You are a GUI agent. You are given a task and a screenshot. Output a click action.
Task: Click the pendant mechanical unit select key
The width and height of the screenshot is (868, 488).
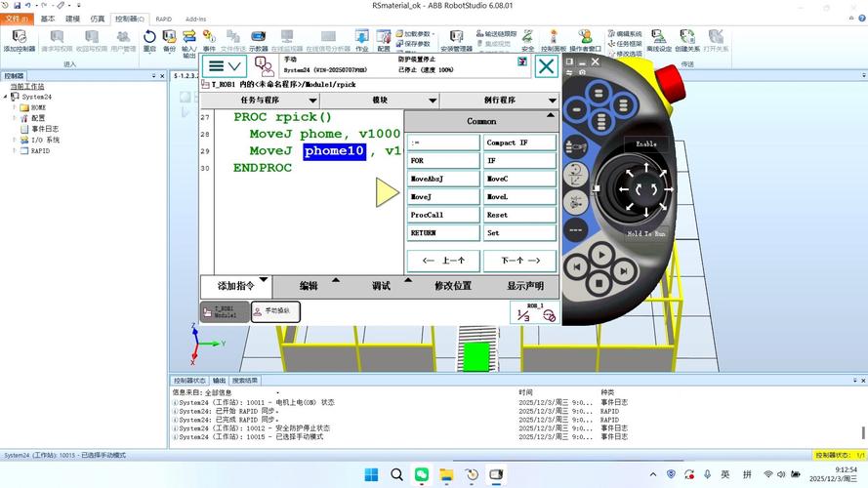pos(576,147)
